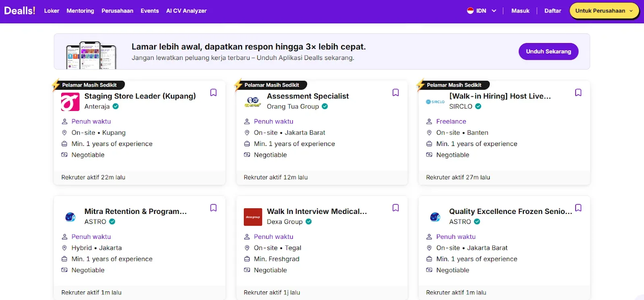Click the Freelance job type label
644x300 pixels.
pos(451,121)
